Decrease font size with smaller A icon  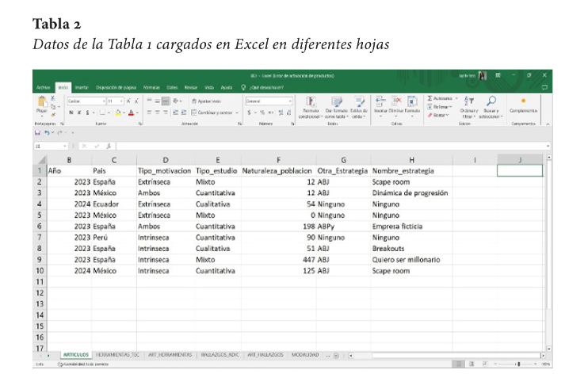click(136, 101)
